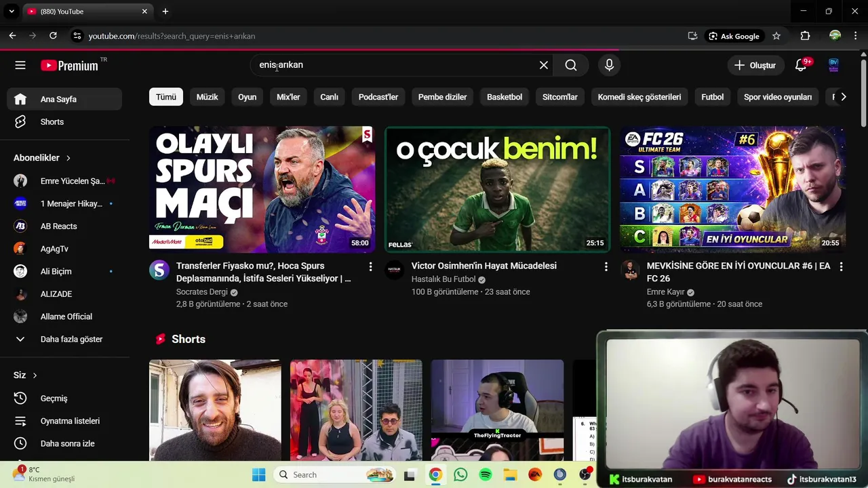Select the Podcast'ler filter chip
The width and height of the screenshot is (868, 488).
click(378, 97)
